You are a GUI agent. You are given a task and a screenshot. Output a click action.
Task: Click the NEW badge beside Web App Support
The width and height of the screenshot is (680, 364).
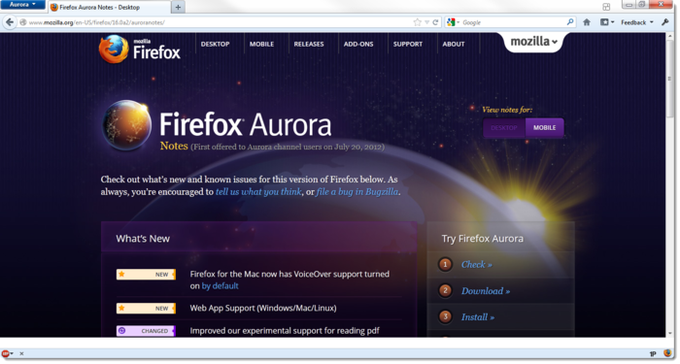pos(146,308)
